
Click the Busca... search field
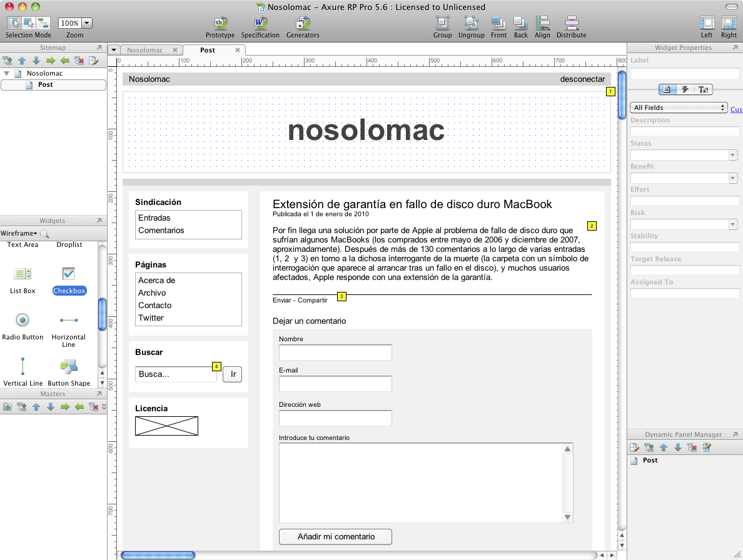tap(176, 374)
